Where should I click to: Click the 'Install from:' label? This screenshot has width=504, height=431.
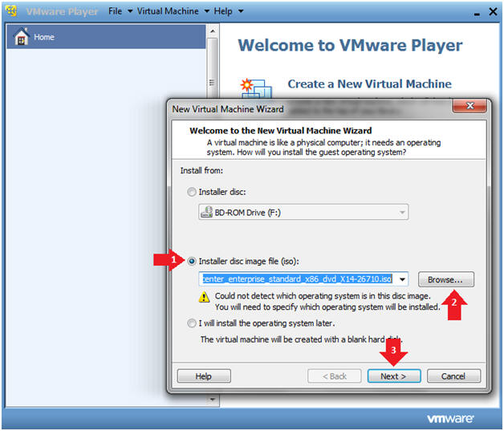pyautogui.click(x=201, y=170)
